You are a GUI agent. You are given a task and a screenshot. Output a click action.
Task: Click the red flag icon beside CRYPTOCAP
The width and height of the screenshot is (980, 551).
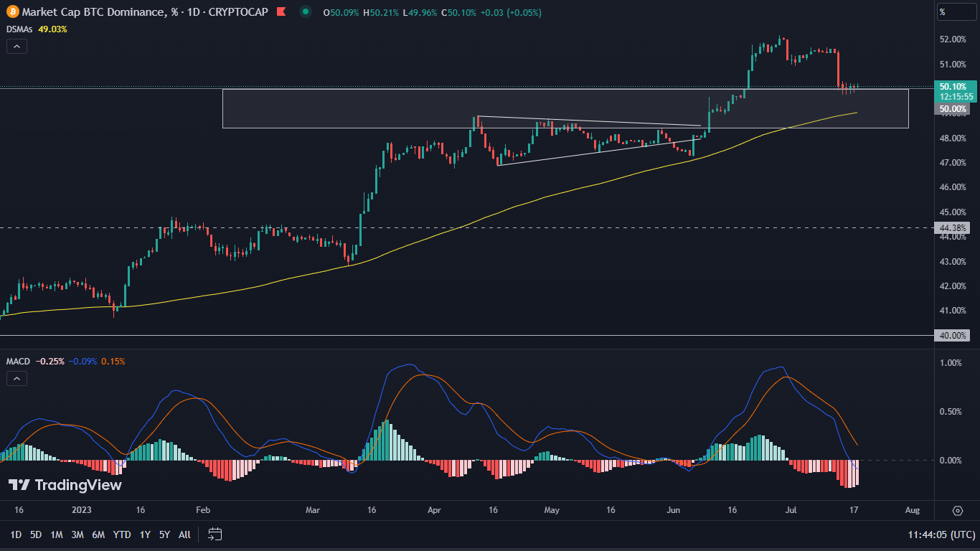click(281, 12)
